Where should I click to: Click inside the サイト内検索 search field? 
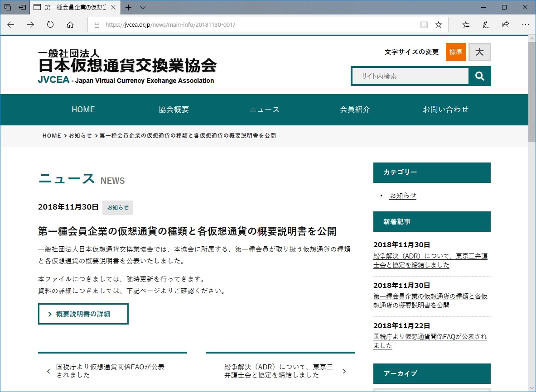click(408, 76)
